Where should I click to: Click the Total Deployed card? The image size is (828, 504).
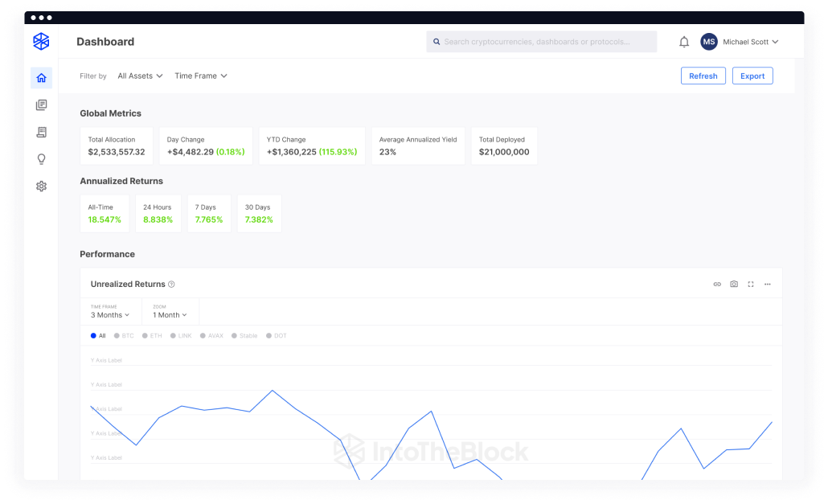point(504,146)
